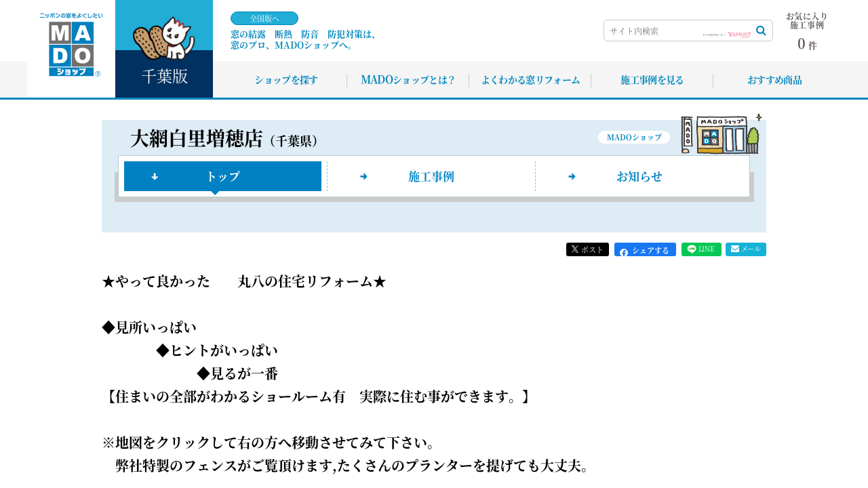
Task: Click the MADO Shop logo
Action: pos(71,47)
